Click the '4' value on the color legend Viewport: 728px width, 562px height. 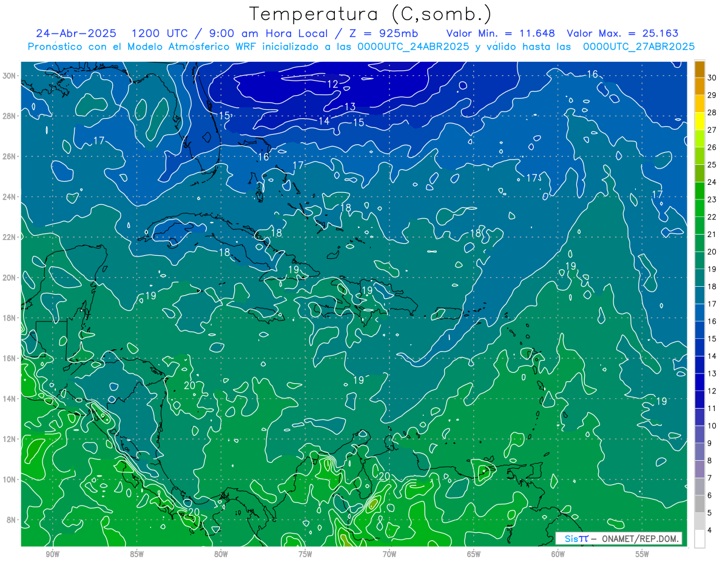coord(710,530)
